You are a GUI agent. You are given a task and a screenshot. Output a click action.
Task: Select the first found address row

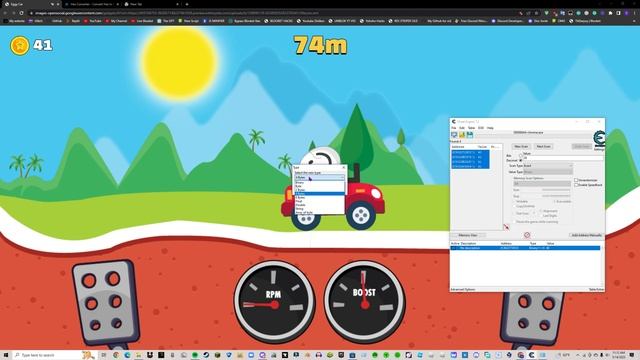coord(470,152)
